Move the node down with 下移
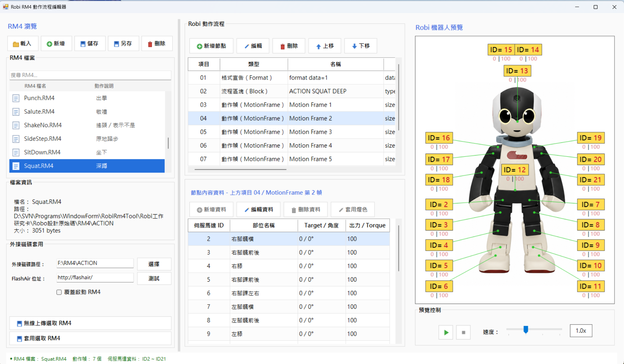The height and width of the screenshot is (364, 624). pyautogui.click(x=361, y=46)
